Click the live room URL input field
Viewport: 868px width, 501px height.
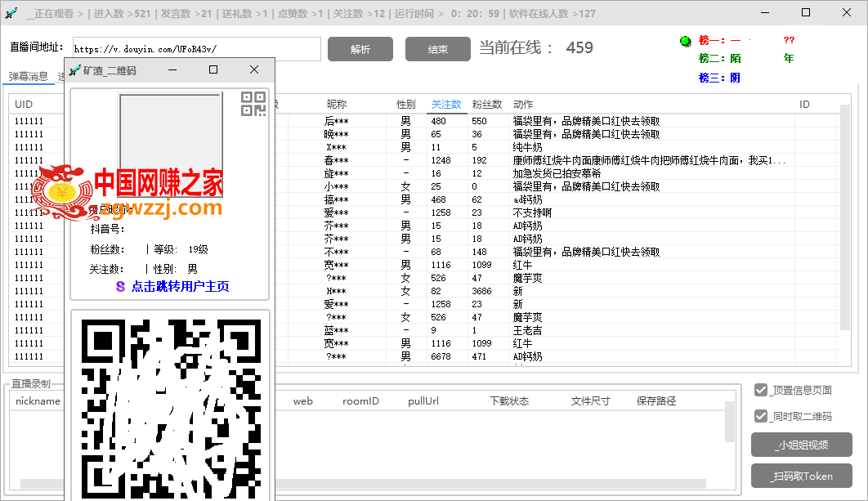[x=196, y=49]
